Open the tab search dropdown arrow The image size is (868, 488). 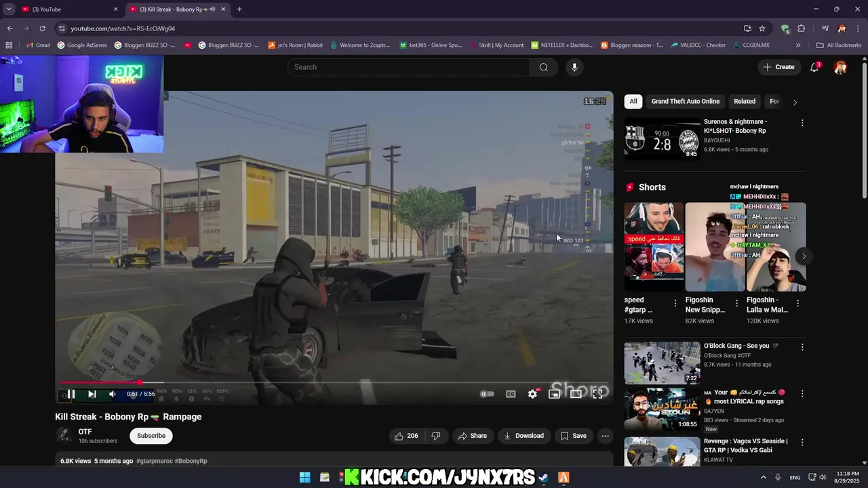pyautogui.click(x=9, y=9)
